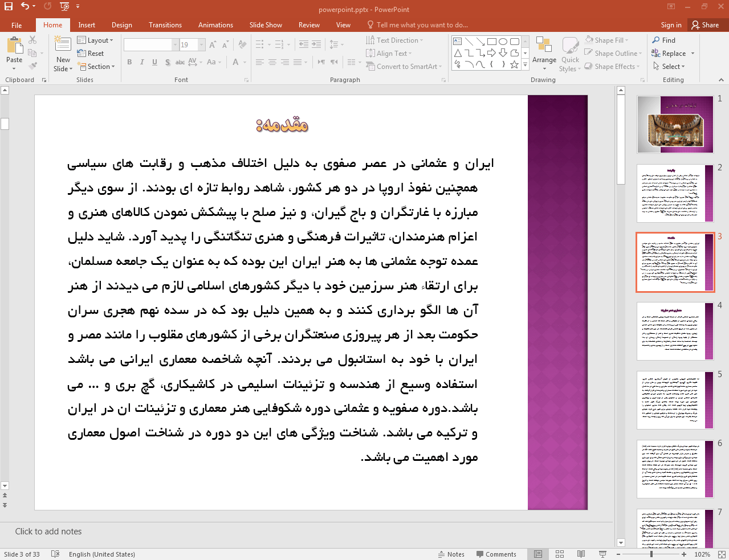Click the Clear All Formatting eraser icon

(x=242, y=44)
